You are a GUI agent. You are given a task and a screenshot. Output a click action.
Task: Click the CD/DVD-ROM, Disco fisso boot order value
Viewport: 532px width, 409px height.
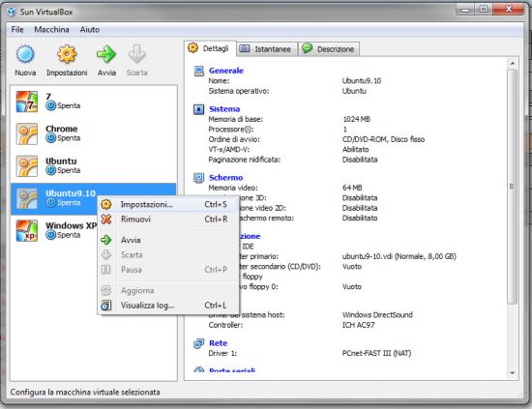383,139
